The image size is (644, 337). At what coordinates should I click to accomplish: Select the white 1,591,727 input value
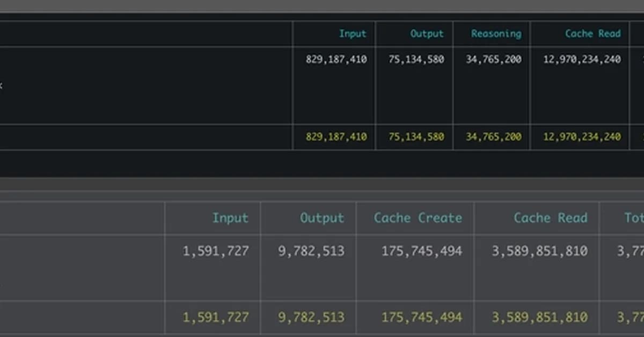point(216,251)
